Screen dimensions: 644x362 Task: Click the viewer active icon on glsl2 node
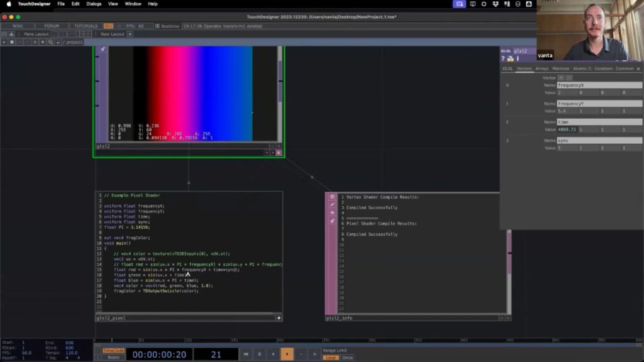(279, 153)
